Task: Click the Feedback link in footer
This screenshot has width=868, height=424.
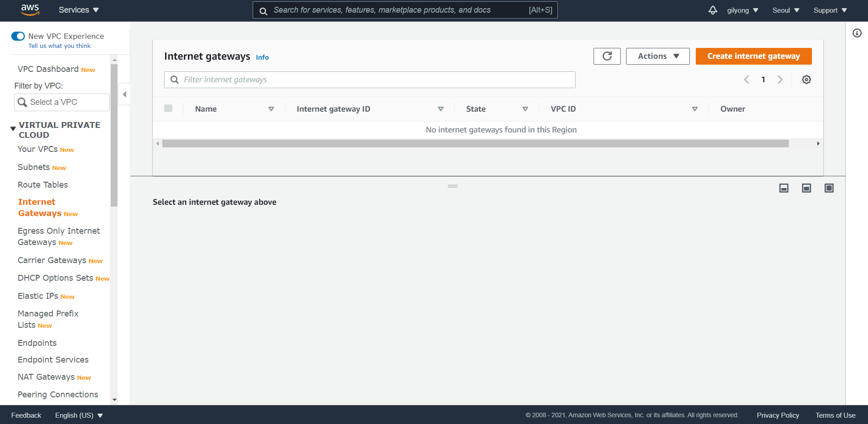Action: [x=26, y=415]
